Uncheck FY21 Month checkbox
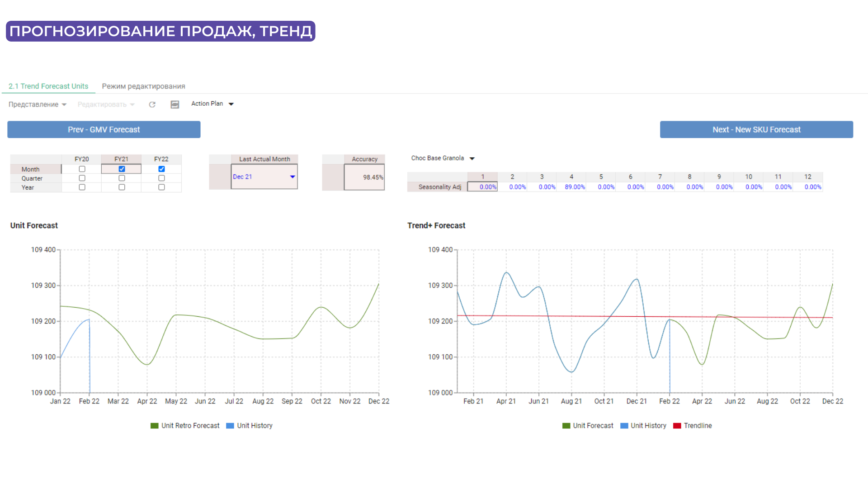Image resolution: width=868 pixels, height=488 pixels. tap(122, 169)
